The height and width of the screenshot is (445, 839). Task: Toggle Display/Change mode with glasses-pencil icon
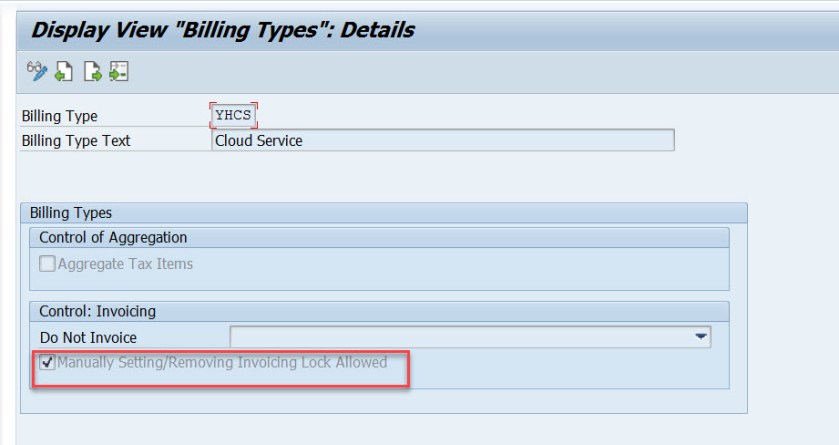point(37,71)
